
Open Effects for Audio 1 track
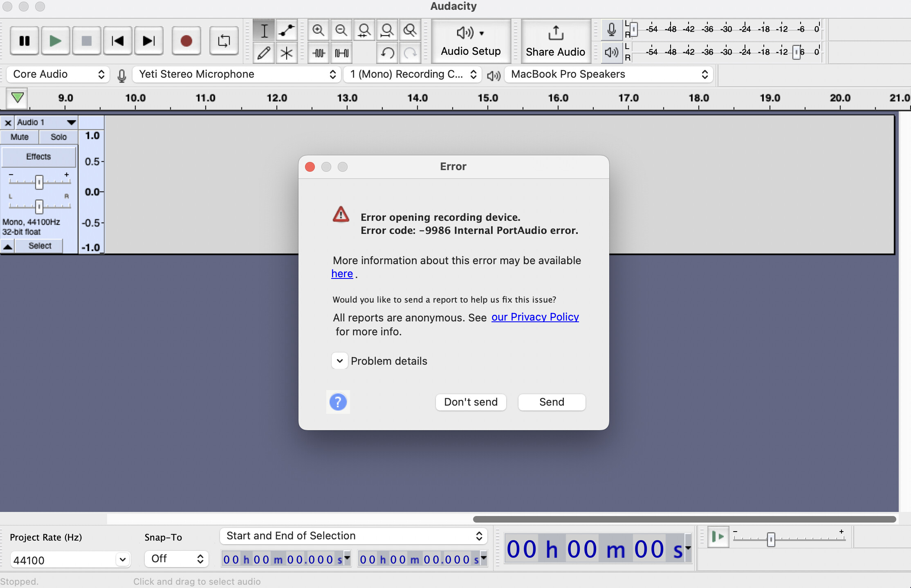38,157
